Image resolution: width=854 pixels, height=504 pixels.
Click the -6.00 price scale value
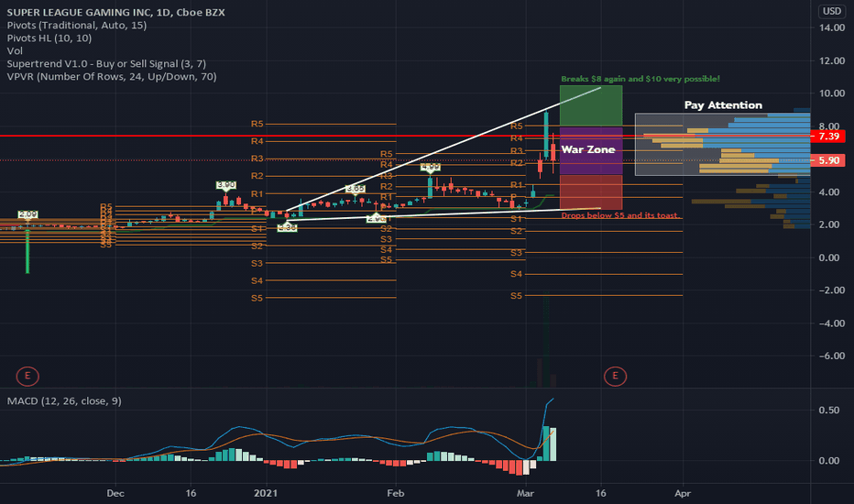832,356
